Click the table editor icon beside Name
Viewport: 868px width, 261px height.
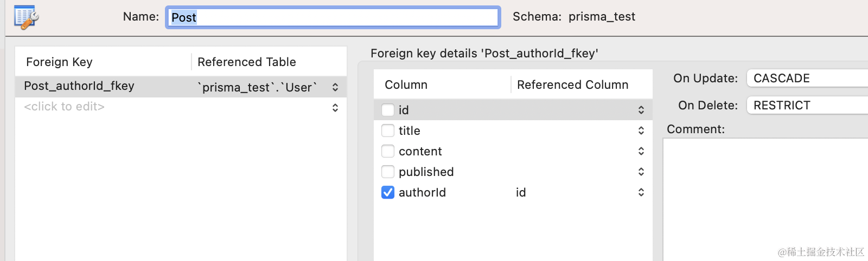[x=26, y=17]
